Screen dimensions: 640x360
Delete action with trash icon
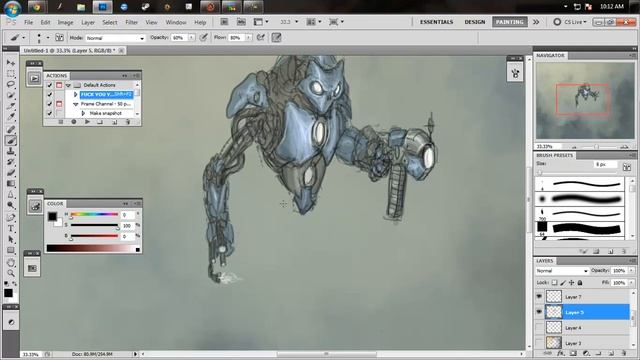[x=128, y=122]
